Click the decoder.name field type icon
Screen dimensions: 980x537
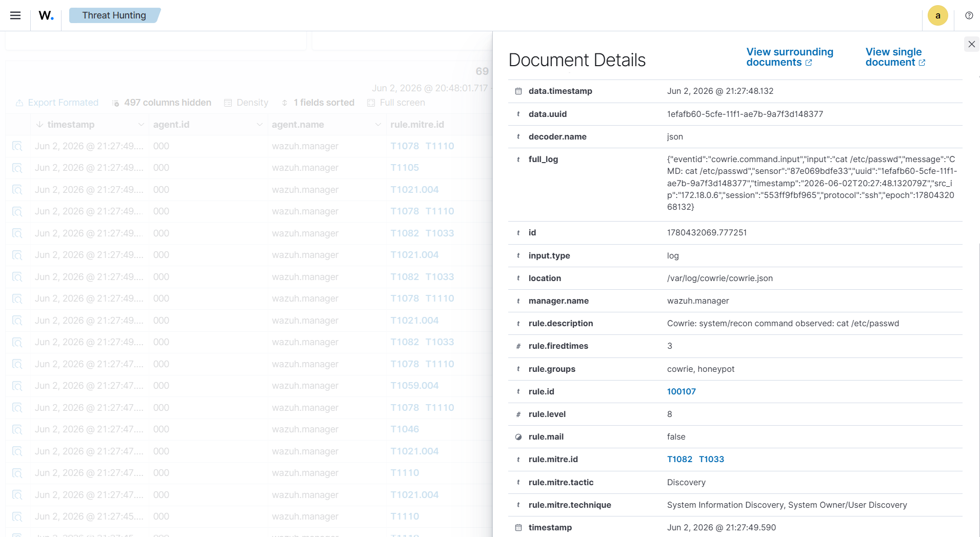[x=518, y=136]
